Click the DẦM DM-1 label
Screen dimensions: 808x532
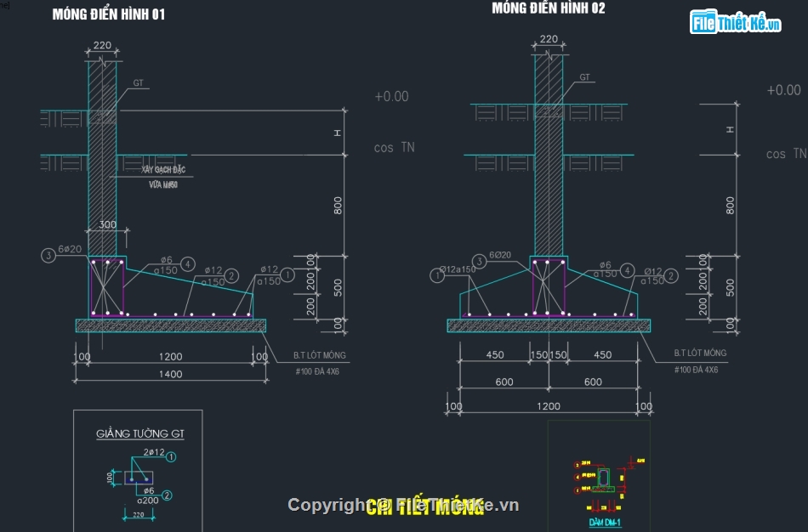tap(603, 521)
